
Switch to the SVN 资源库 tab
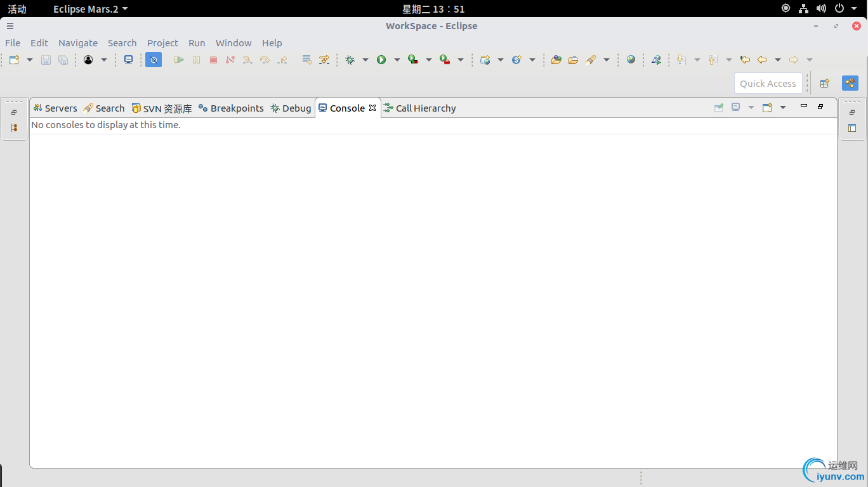point(162,108)
